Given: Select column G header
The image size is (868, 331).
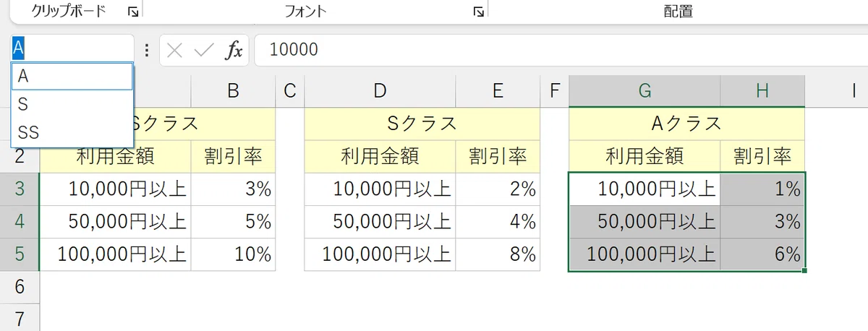Looking at the screenshot, I should pos(644,91).
